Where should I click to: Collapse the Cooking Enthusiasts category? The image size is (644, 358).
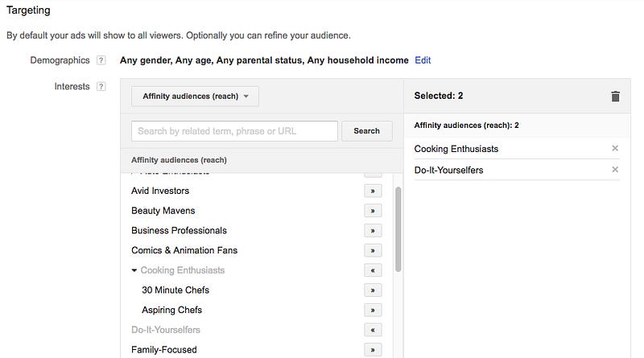[x=134, y=270]
